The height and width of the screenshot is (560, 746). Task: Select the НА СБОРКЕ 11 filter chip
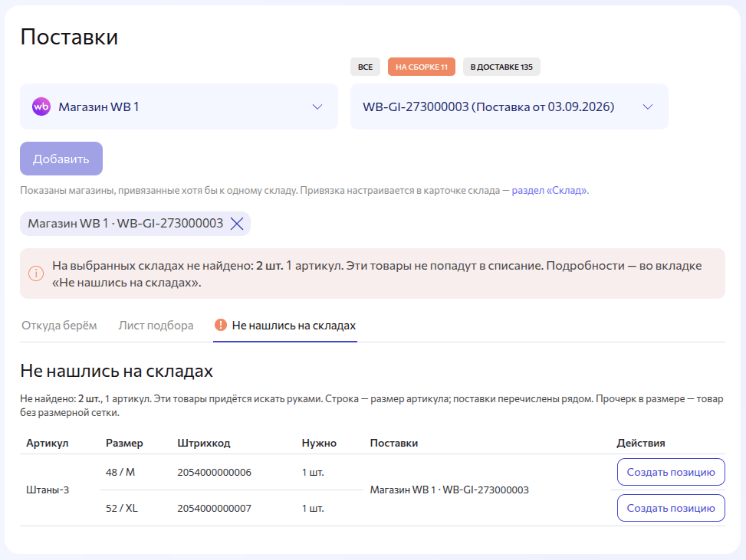(x=422, y=67)
